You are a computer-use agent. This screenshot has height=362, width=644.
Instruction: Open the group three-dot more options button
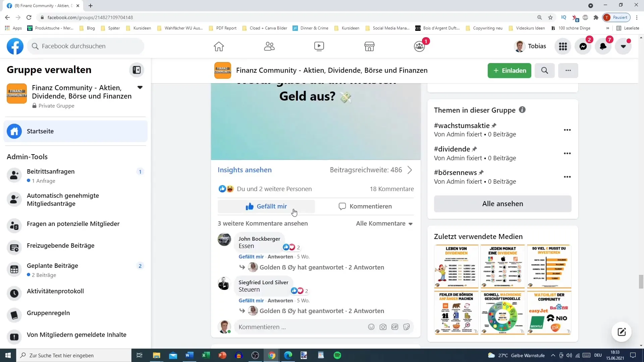[568, 70]
